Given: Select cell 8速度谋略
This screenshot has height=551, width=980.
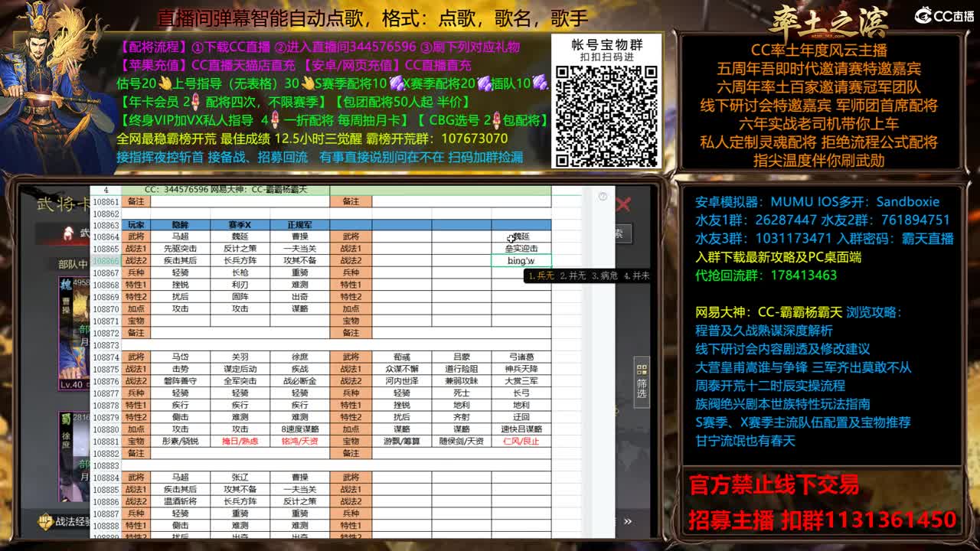Looking at the screenshot, I should (299, 429).
